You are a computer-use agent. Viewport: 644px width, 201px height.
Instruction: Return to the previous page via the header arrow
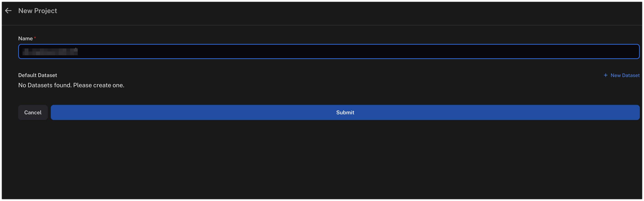tap(9, 10)
